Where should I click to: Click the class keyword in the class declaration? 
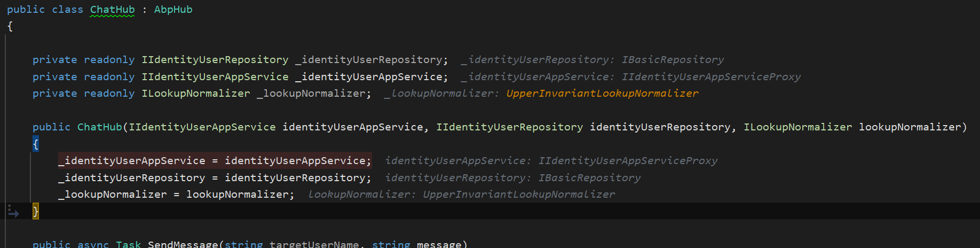coord(67,10)
